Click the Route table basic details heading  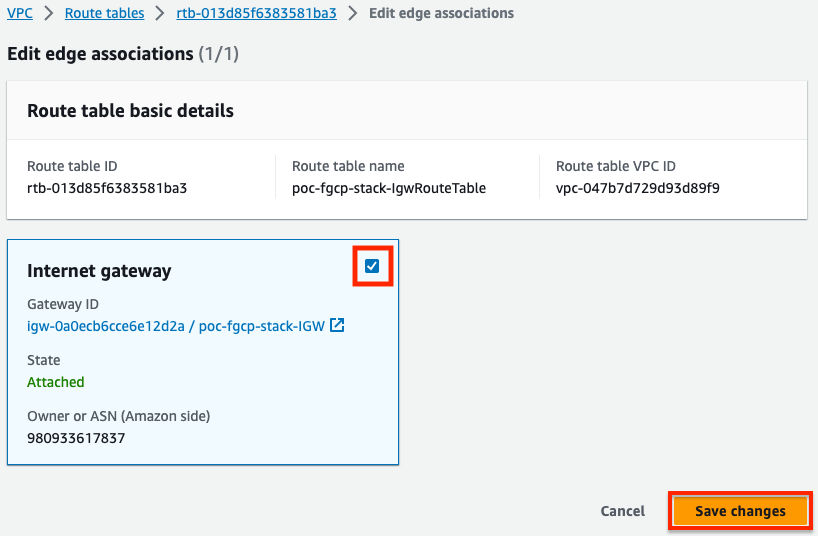pos(130,111)
